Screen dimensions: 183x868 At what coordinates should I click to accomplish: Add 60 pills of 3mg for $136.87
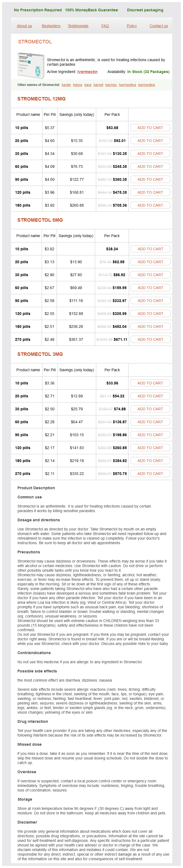(150, 422)
